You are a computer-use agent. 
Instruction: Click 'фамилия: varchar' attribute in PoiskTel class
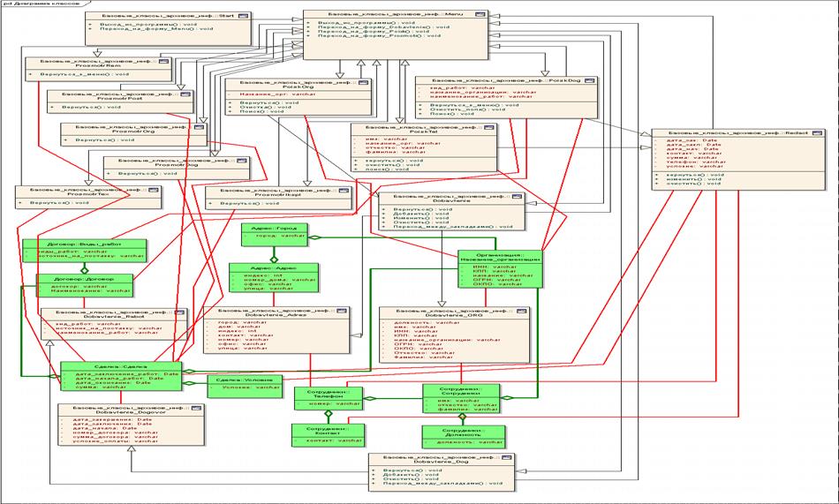point(396,152)
